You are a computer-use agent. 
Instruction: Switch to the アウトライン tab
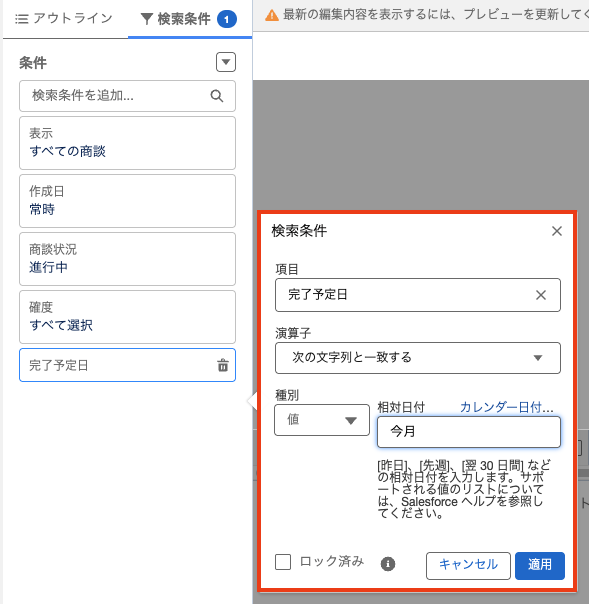tap(64, 18)
